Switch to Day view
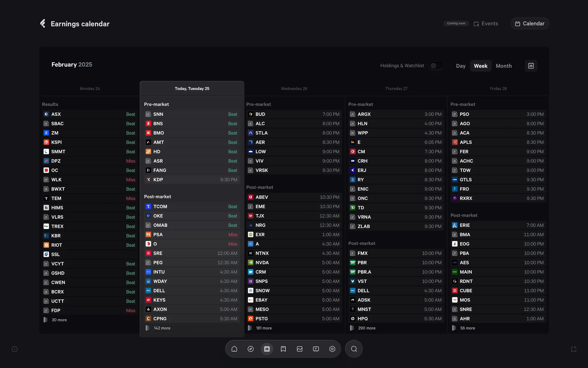Screen dimensions: 588x368 tap(461, 66)
